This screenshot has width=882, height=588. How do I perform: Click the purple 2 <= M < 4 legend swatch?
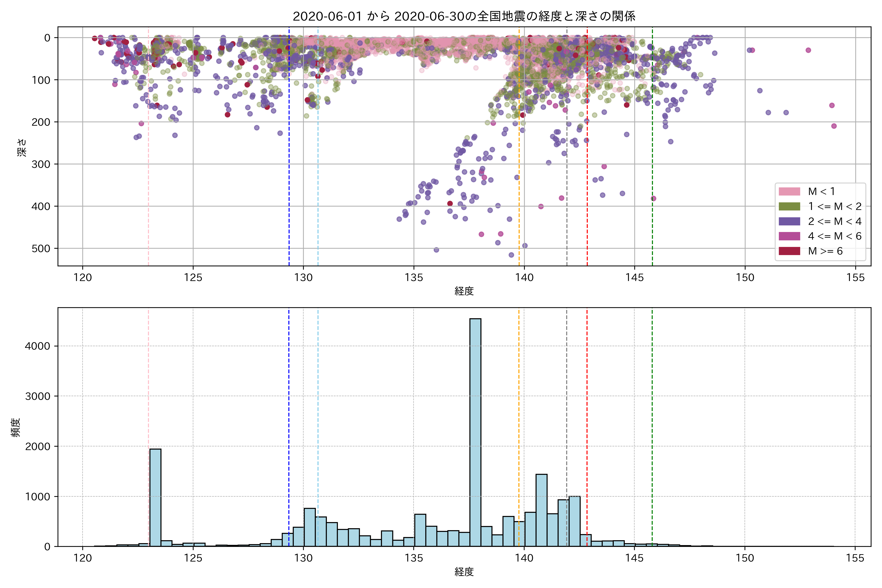[789, 221]
